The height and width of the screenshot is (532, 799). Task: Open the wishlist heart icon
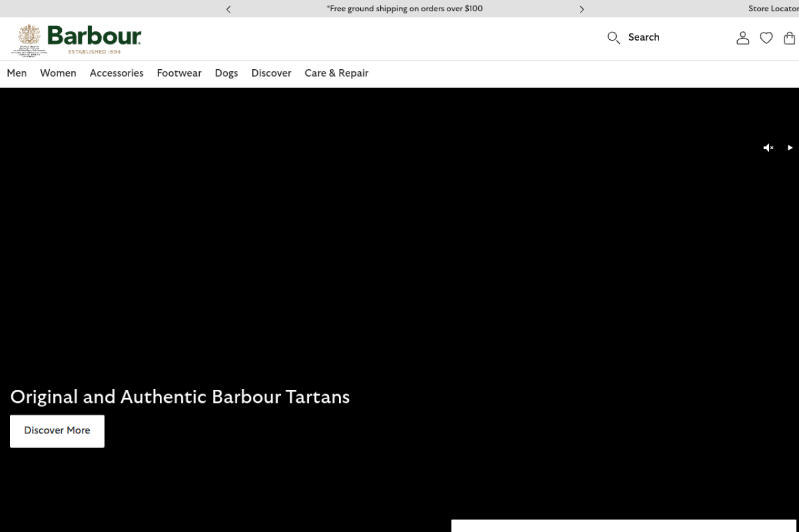click(766, 38)
